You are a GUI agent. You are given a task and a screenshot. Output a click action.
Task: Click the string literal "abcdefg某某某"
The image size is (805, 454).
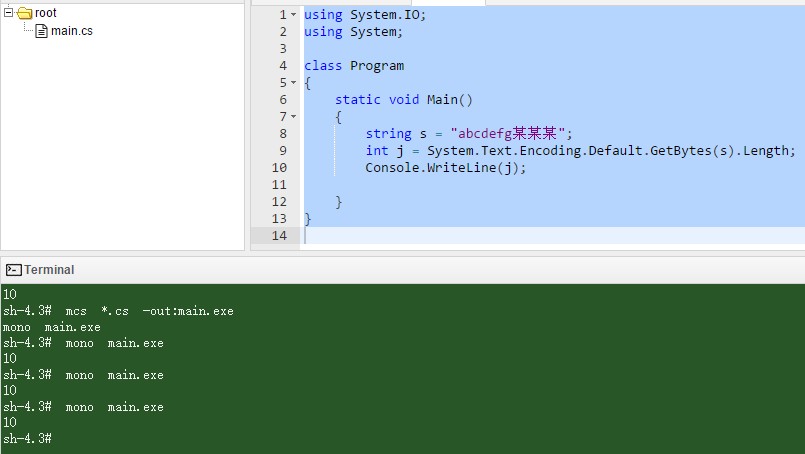pyautogui.click(x=508, y=134)
